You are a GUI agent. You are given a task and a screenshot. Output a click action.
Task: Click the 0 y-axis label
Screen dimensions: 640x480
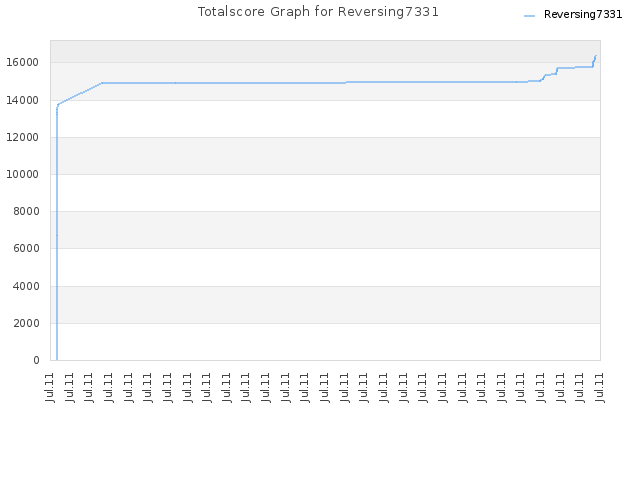click(36, 360)
